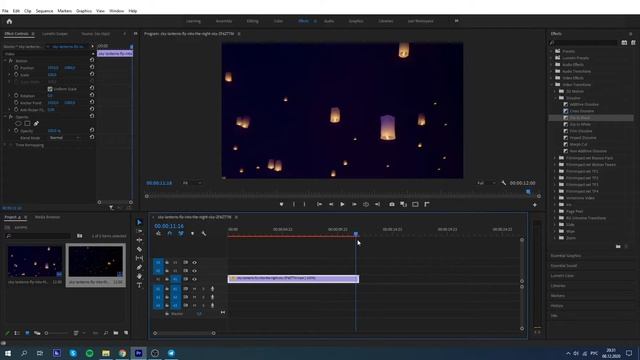Expand Time Remapping section
Screen dimensions: 640x360
pyautogui.click(x=5, y=145)
